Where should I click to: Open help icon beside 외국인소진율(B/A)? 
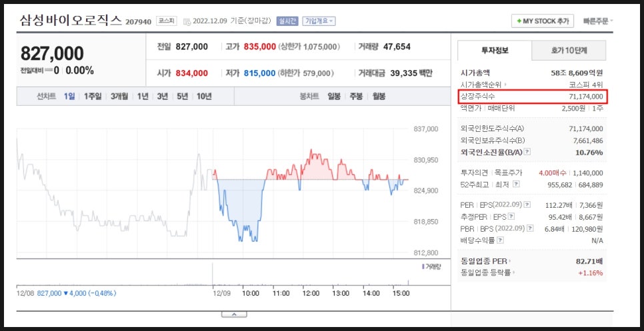click(528, 152)
